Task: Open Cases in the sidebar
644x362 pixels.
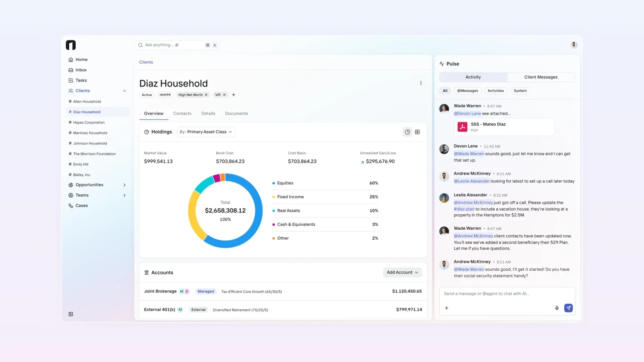Action: (x=78, y=206)
